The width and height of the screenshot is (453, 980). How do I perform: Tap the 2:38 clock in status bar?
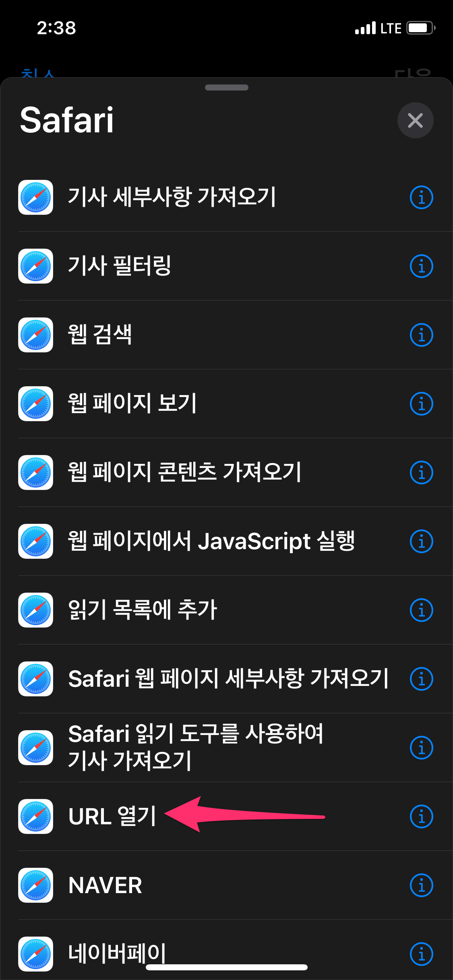pos(56,28)
